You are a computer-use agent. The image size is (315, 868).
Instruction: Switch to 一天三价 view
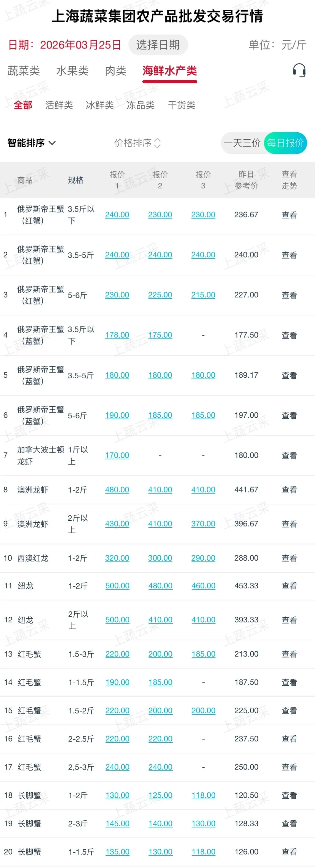[242, 143]
